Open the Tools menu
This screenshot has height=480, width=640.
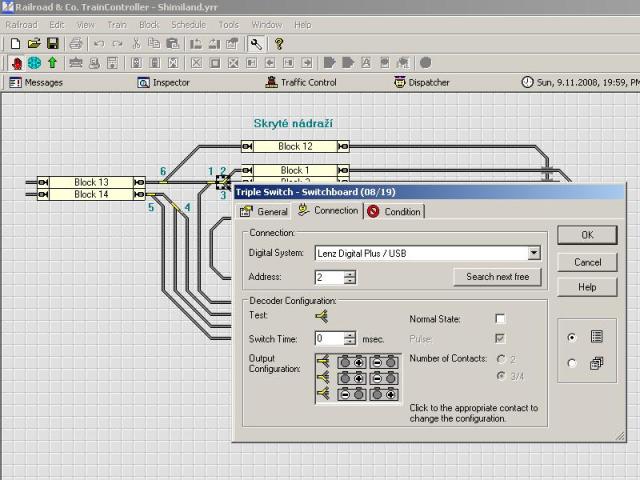[x=229, y=25]
